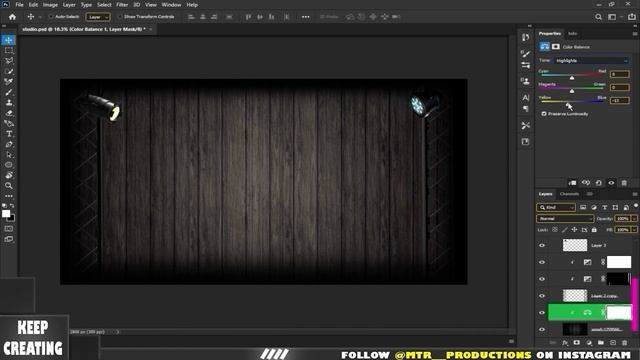Clip adjustment to layer icon in Properties

pos(572,183)
